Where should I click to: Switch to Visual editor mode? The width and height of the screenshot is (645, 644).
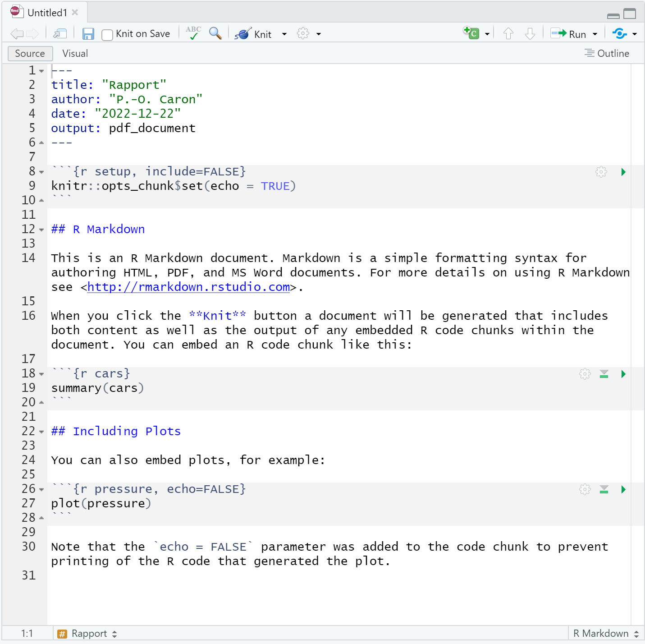point(75,53)
